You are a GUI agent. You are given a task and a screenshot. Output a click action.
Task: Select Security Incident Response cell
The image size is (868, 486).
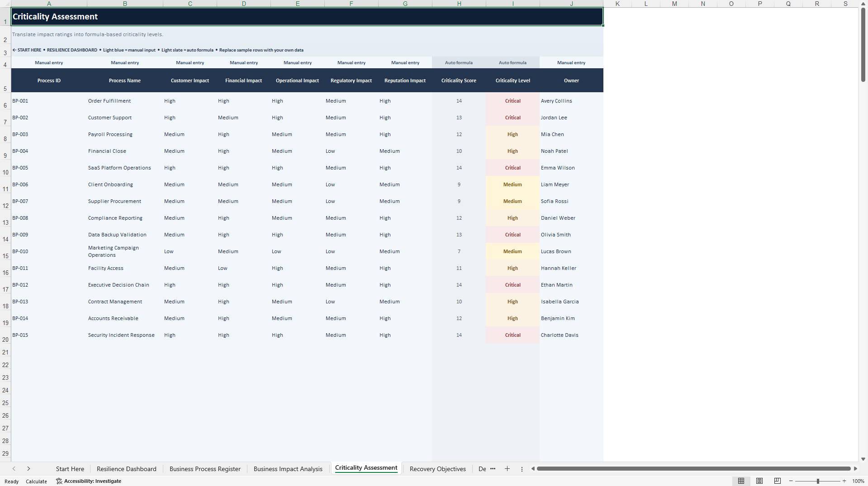(x=125, y=335)
